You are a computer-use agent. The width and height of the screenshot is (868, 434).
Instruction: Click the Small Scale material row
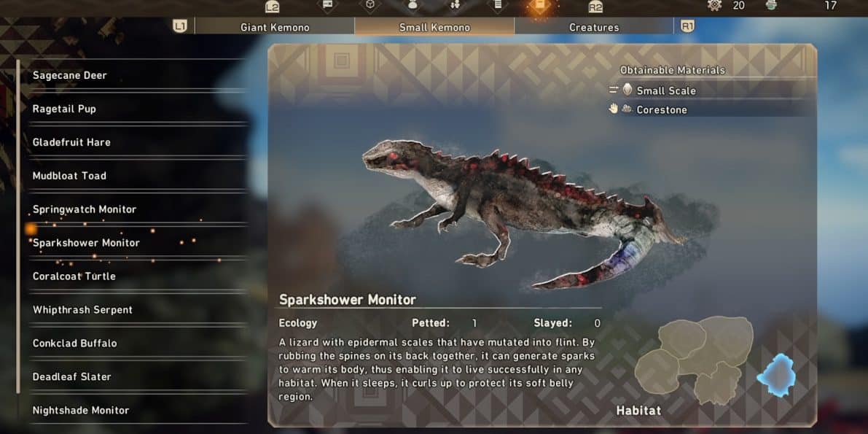point(711,90)
